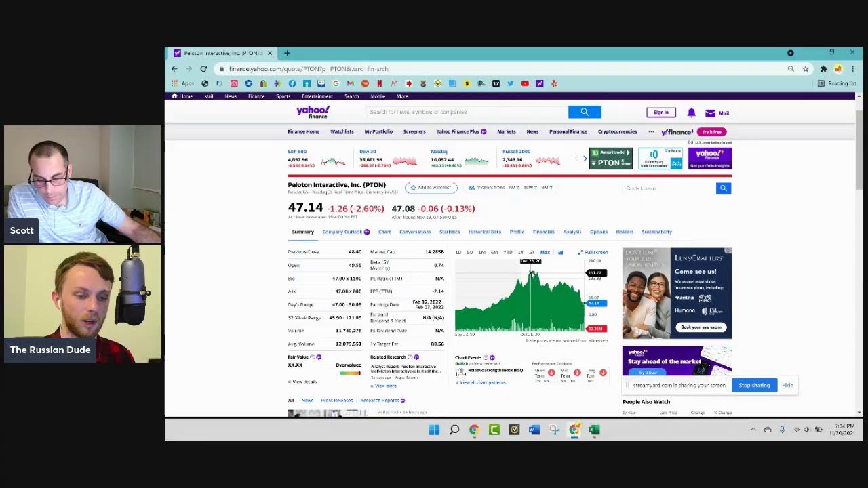The width and height of the screenshot is (868, 488).
Task: Open My Portfolio in the navigation
Action: (378, 131)
